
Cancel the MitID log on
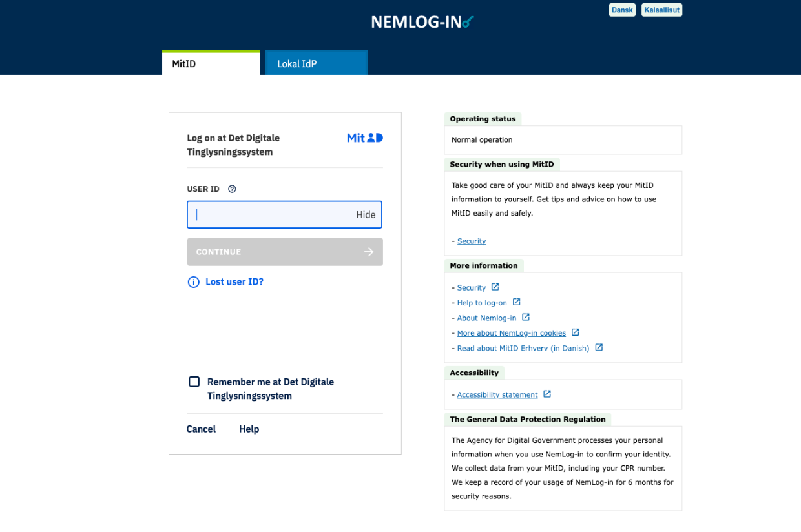pos(201,429)
